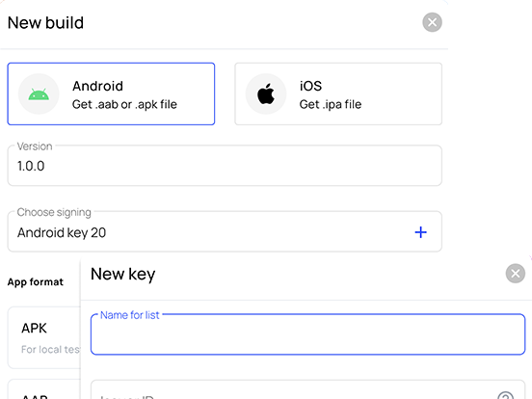Click the green Android robot icon
This screenshot has width=532, height=399.
pyautogui.click(x=39, y=94)
